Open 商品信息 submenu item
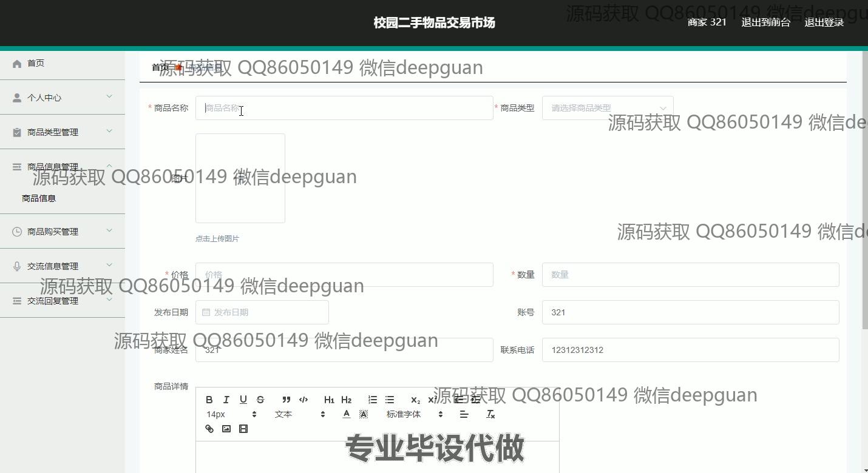The image size is (868, 473). pos(39,198)
